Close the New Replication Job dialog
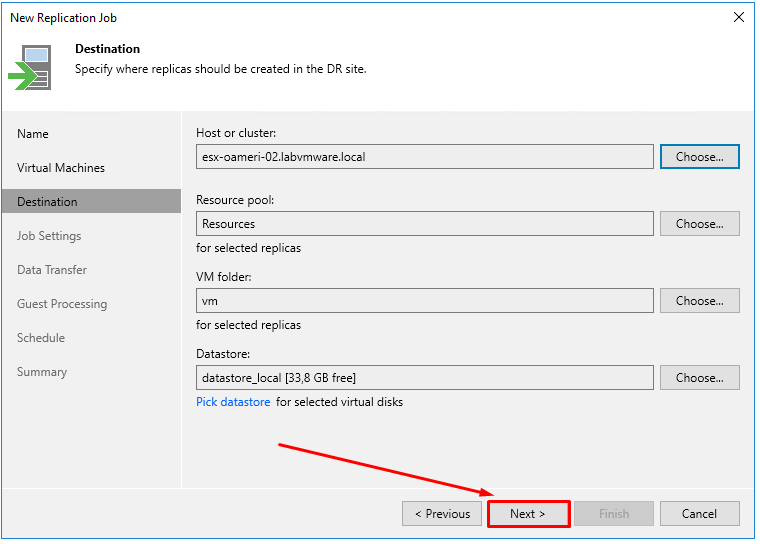This screenshot has width=760, height=544. tap(738, 17)
